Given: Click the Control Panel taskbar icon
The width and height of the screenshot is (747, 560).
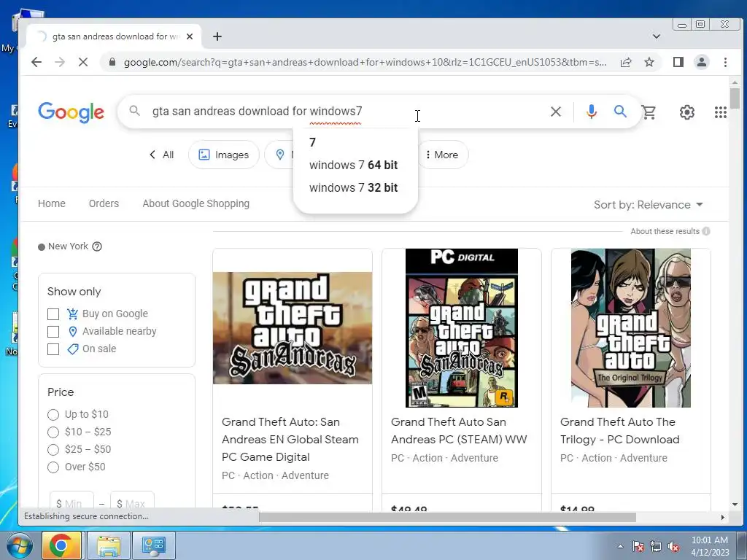Looking at the screenshot, I should click(153, 545).
